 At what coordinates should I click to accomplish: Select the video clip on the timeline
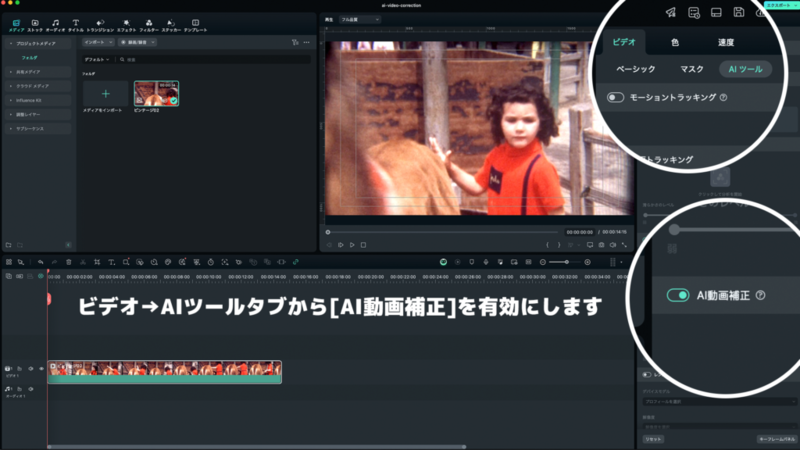(x=164, y=372)
